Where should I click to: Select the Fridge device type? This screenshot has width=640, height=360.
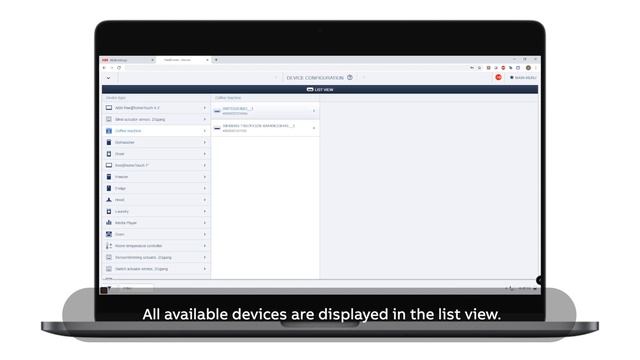click(156, 188)
